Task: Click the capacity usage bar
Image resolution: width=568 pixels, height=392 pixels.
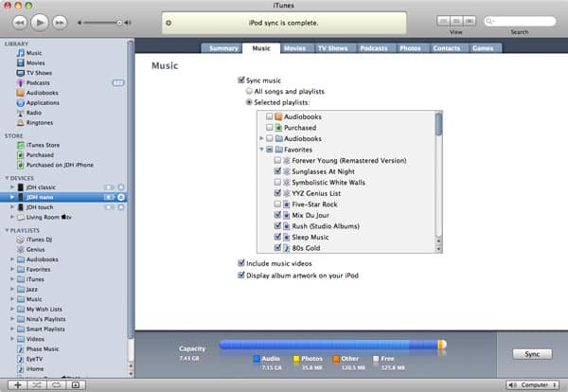Action: [332, 345]
